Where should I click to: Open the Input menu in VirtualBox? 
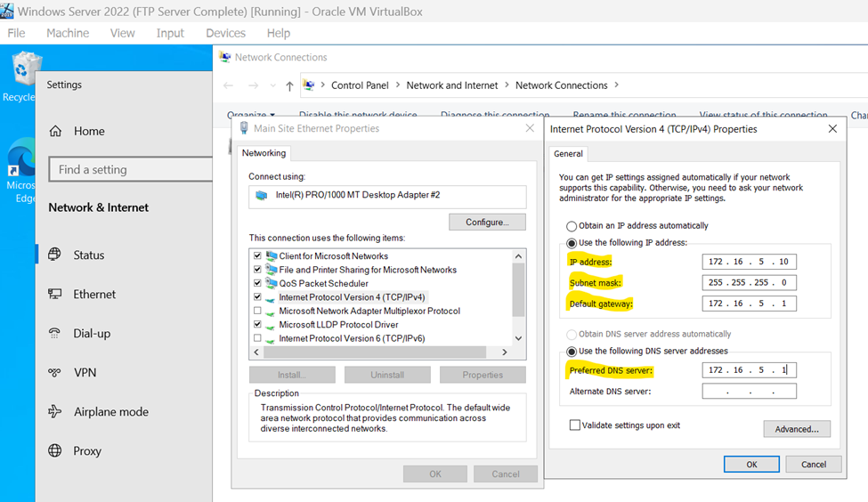(x=170, y=33)
